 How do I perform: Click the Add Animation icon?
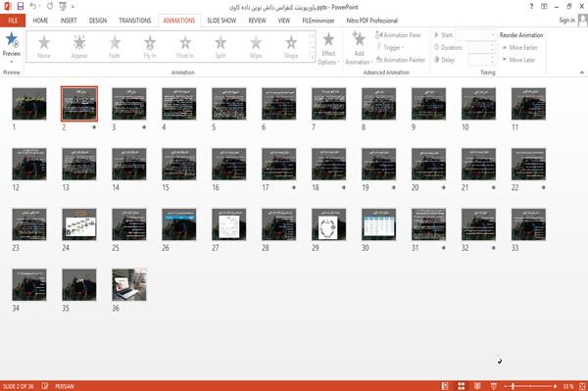click(359, 39)
